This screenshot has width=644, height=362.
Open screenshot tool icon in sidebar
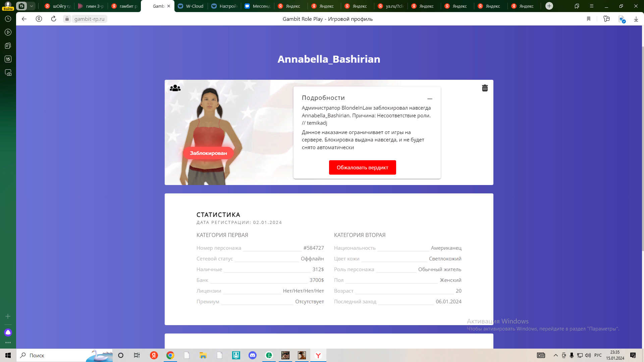pyautogui.click(x=8, y=73)
